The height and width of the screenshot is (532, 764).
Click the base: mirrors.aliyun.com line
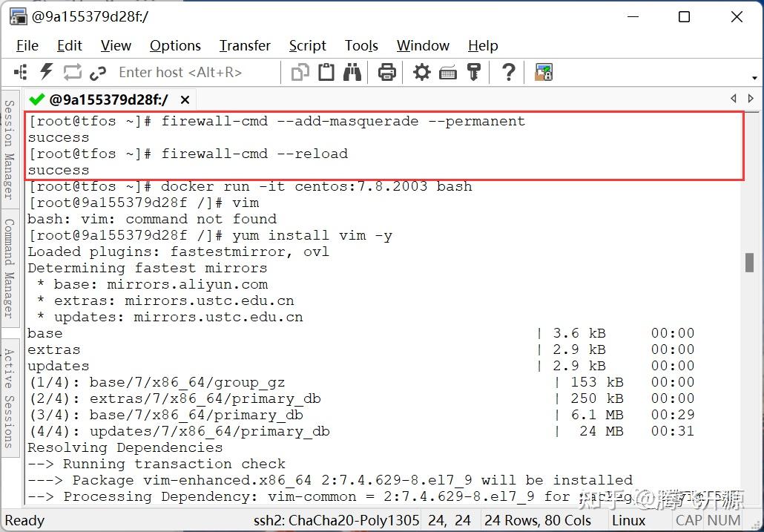click(152, 284)
